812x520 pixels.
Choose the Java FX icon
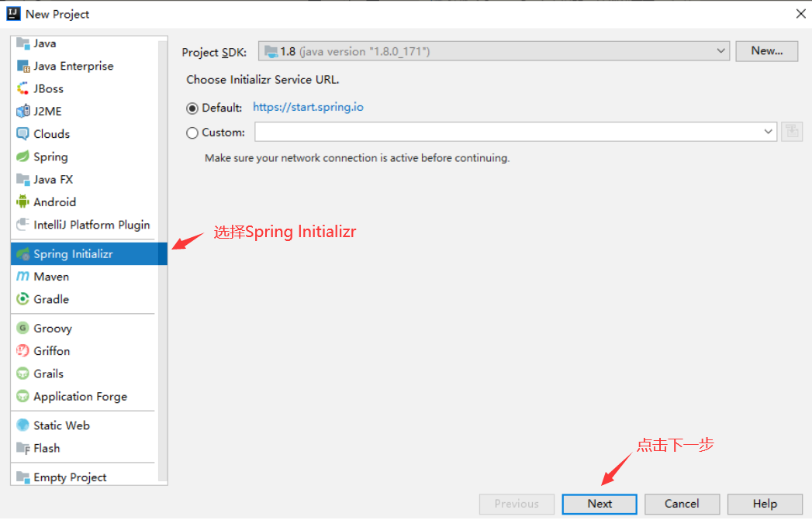point(22,179)
